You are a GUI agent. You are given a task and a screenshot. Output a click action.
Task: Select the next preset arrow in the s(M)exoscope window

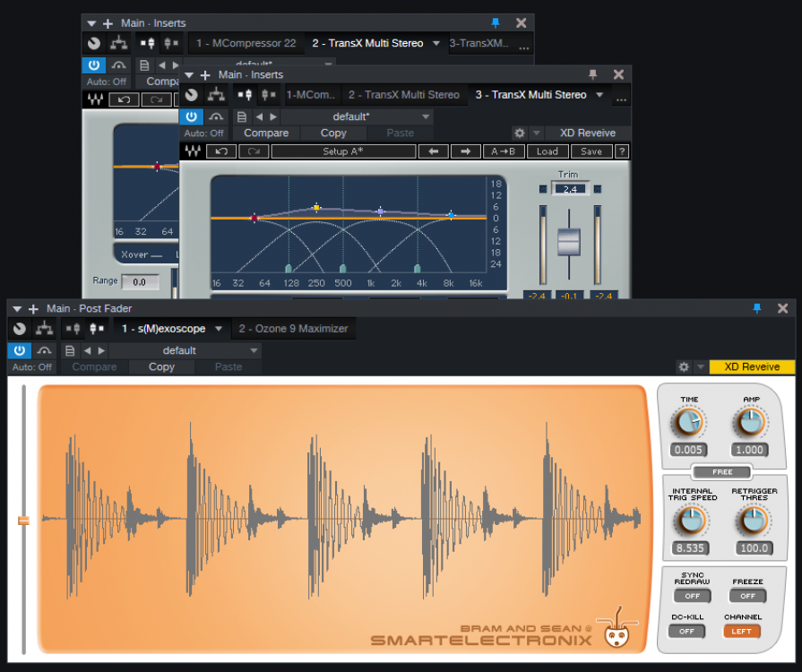[x=101, y=351]
